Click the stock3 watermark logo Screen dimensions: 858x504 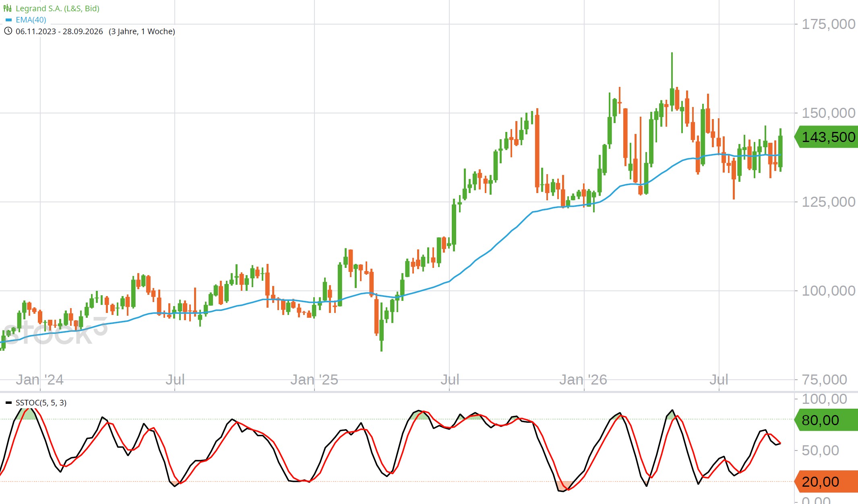pyautogui.click(x=54, y=331)
